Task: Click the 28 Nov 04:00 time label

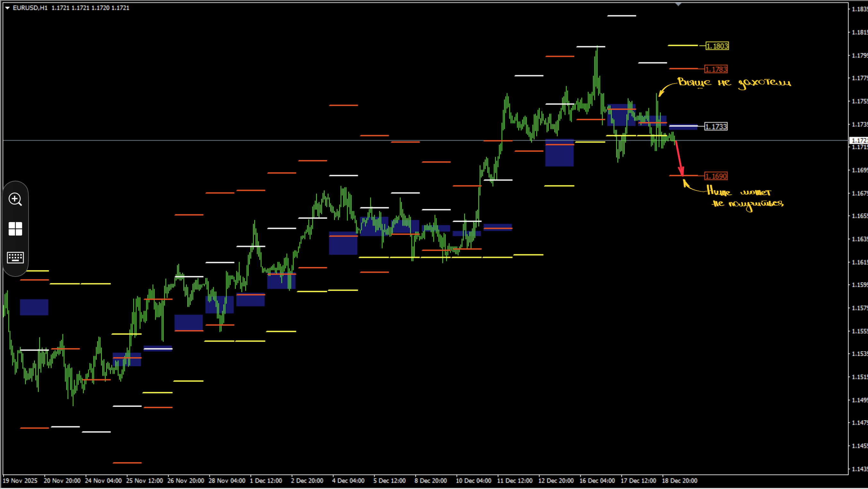Action: pos(227,481)
